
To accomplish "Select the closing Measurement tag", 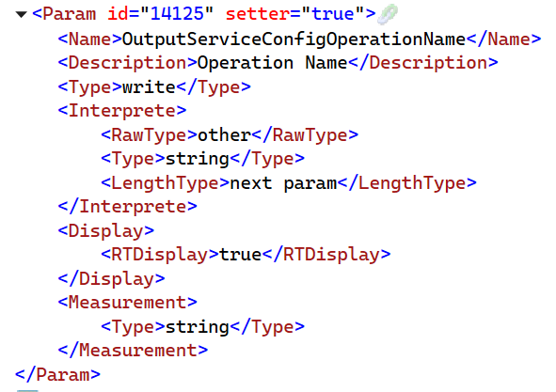I will tap(133, 351).
